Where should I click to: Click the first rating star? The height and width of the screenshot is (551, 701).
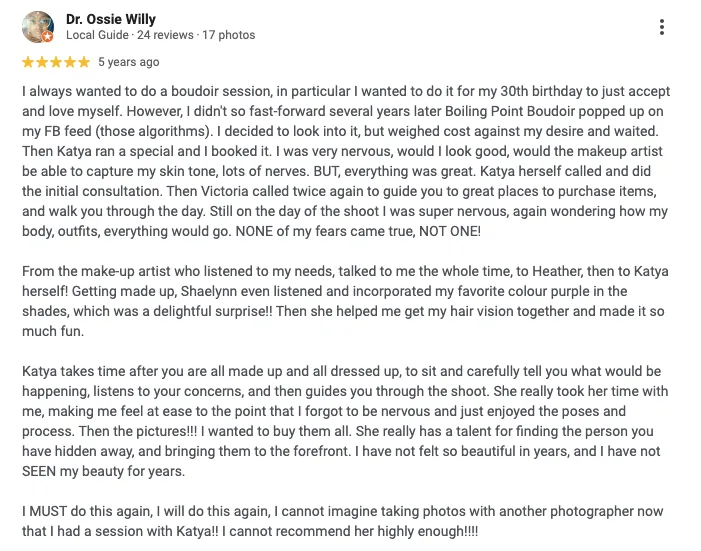(28, 62)
